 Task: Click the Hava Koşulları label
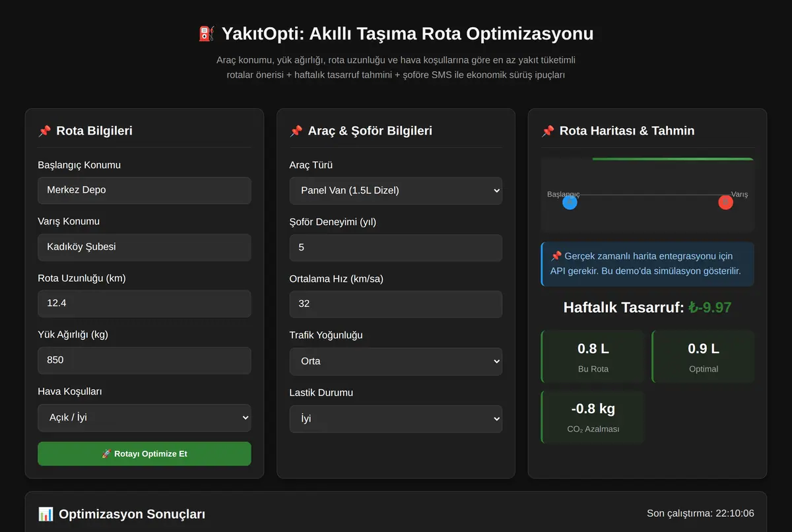point(70,391)
